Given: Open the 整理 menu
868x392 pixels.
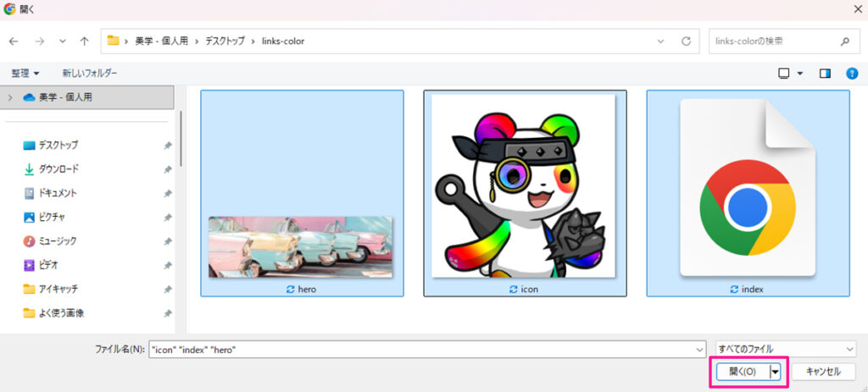Looking at the screenshot, I should (25, 74).
